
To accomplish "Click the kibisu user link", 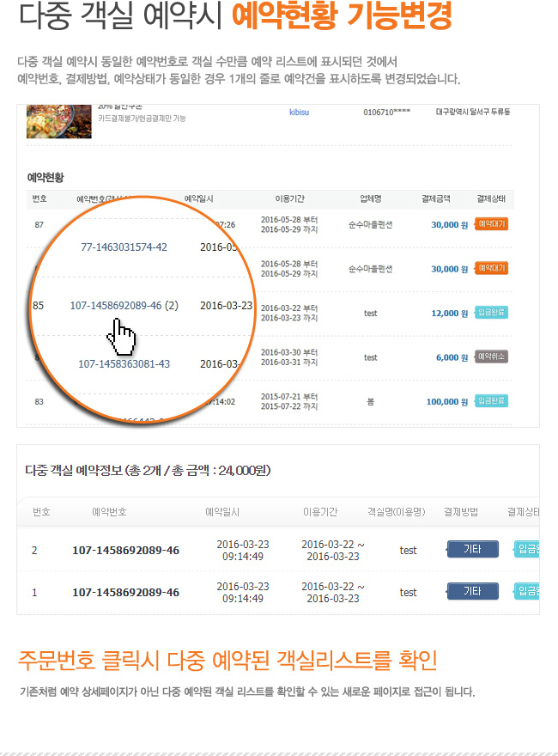I will (x=299, y=112).
